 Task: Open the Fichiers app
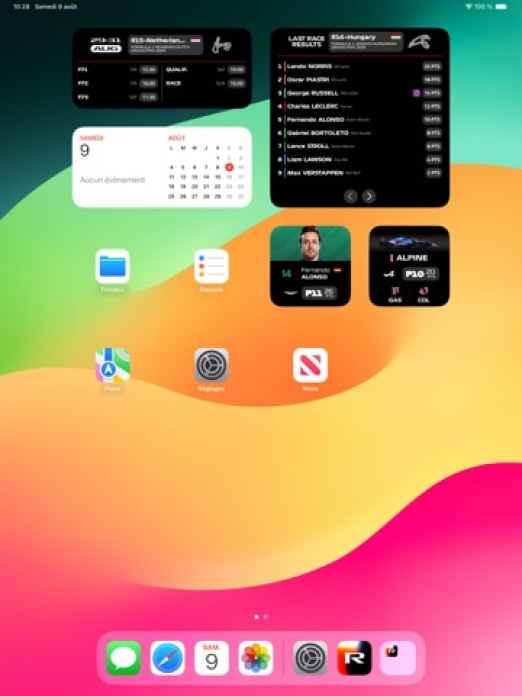[x=113, y=266]
